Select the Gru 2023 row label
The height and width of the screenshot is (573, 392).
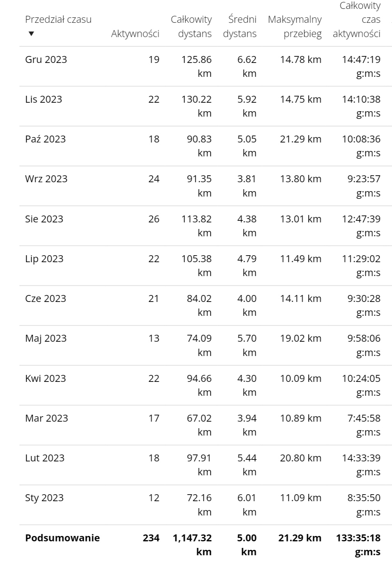pos(46,59)
